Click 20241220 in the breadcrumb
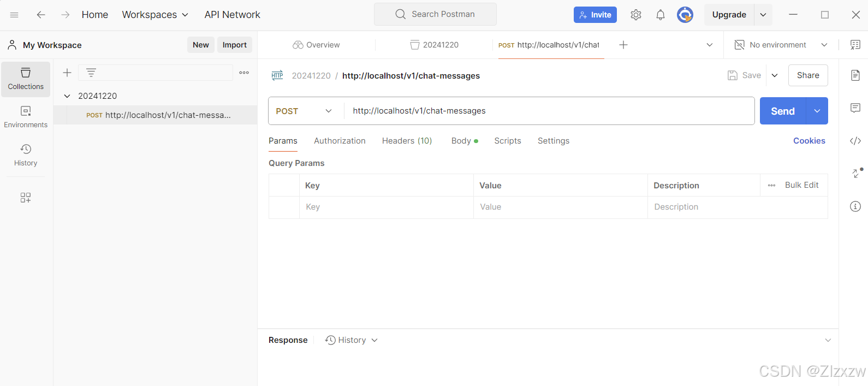868x386 pixels. [311, 76]
